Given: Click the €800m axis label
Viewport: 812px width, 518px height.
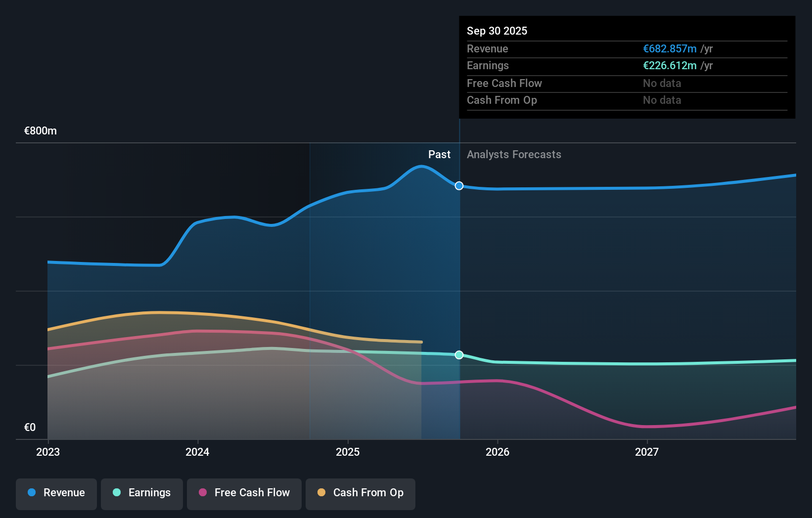Looking at the screenshot, I should [40, 131].
